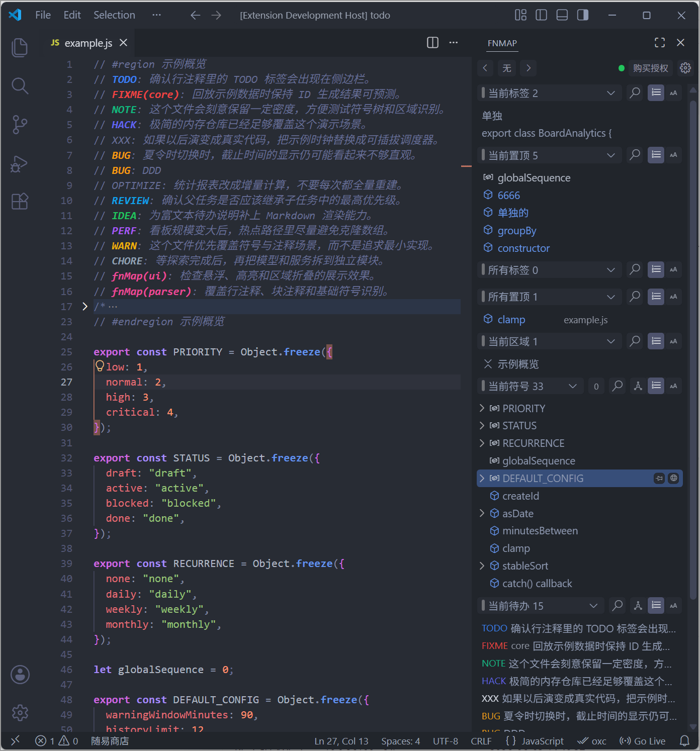
Task: Open the Manage gear in the activity bar
Action: point(20,713)
